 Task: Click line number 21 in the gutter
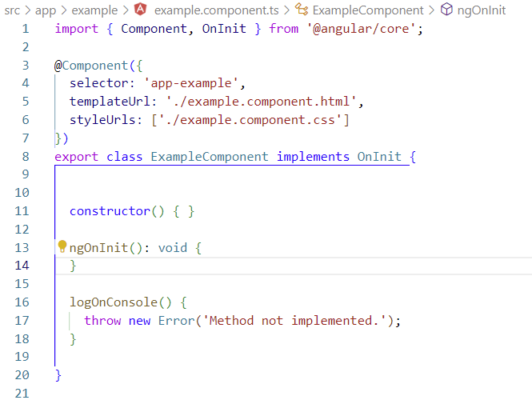coord(22,394)
